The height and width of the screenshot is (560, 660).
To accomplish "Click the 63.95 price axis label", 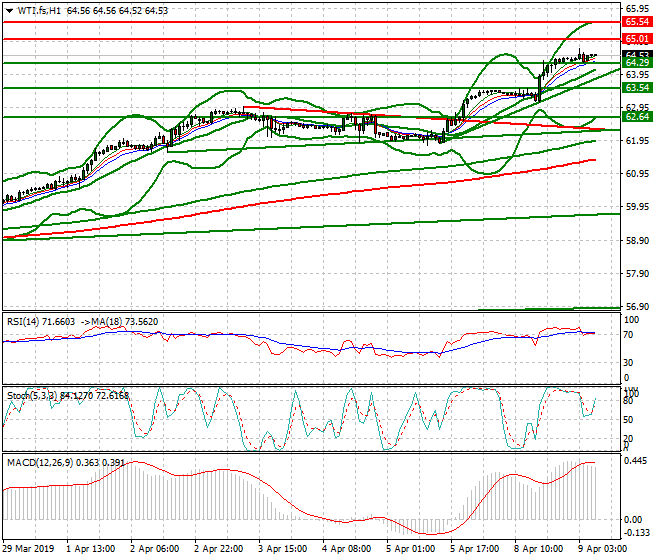I will pyautogui.click(x=637, y=75).
